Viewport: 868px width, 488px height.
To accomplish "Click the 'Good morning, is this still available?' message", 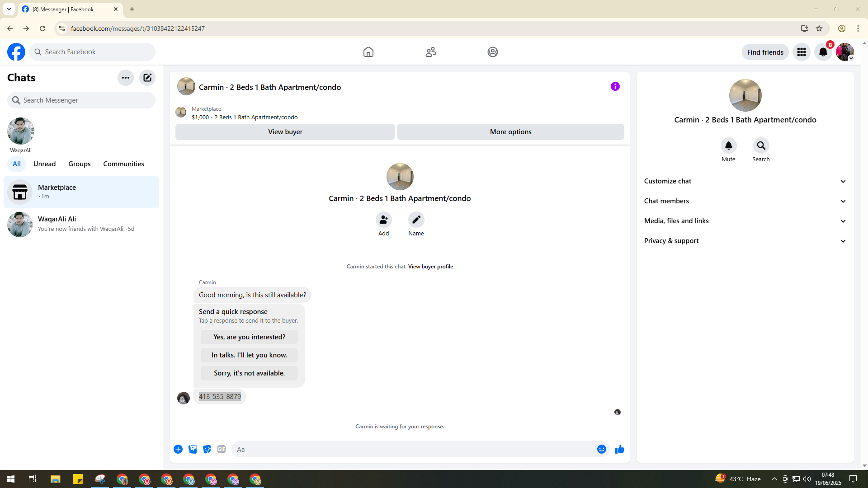I will tap(252, 295).
